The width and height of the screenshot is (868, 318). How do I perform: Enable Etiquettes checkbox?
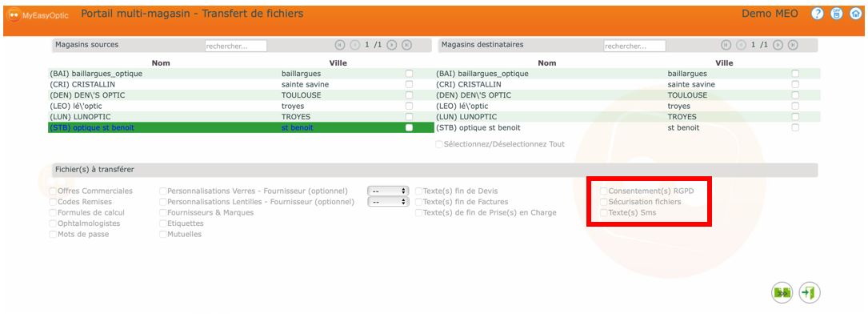pos(163,223)
